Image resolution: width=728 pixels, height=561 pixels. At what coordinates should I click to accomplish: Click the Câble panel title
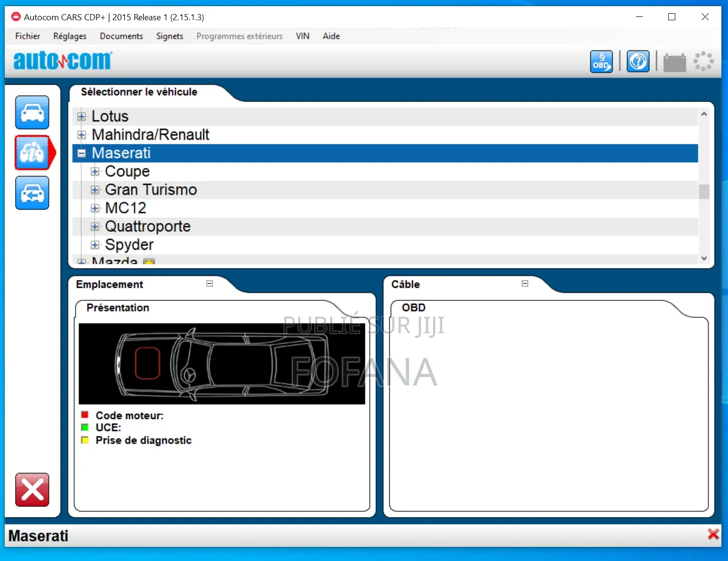(x=405, y=284)
